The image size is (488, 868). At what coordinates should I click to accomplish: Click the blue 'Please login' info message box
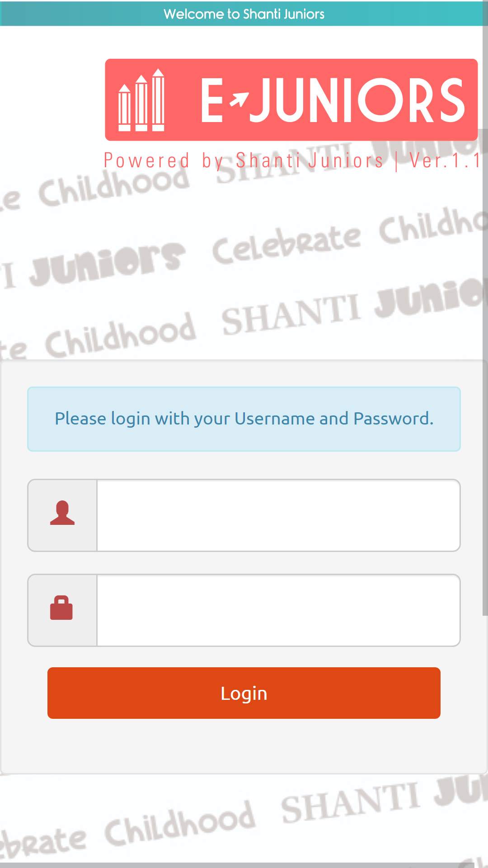(244, 419)
